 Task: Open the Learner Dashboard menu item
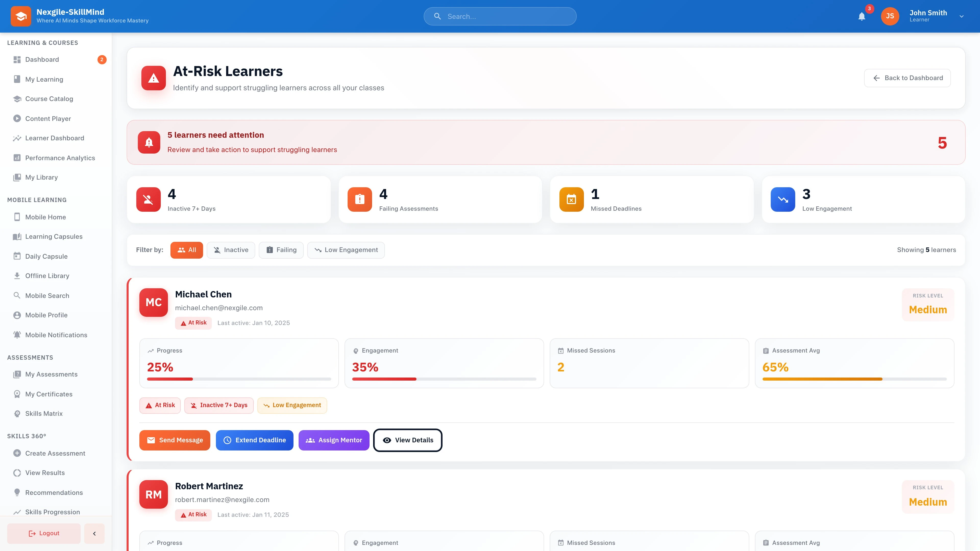coord(54,138)
